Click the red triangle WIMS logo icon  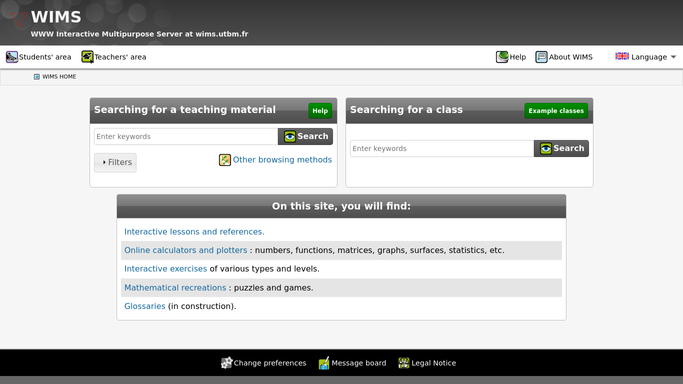click(x=19, y=20)
